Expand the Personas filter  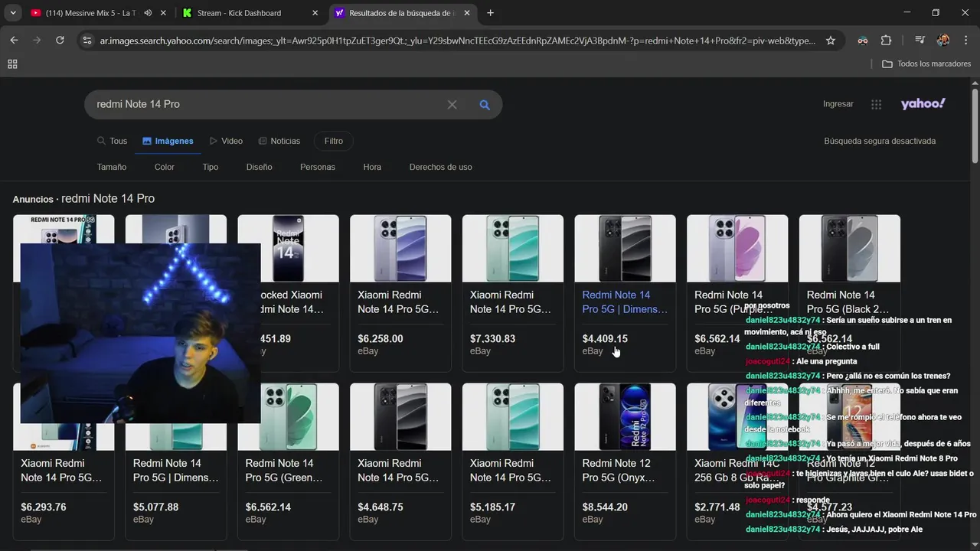coord(318,167)
